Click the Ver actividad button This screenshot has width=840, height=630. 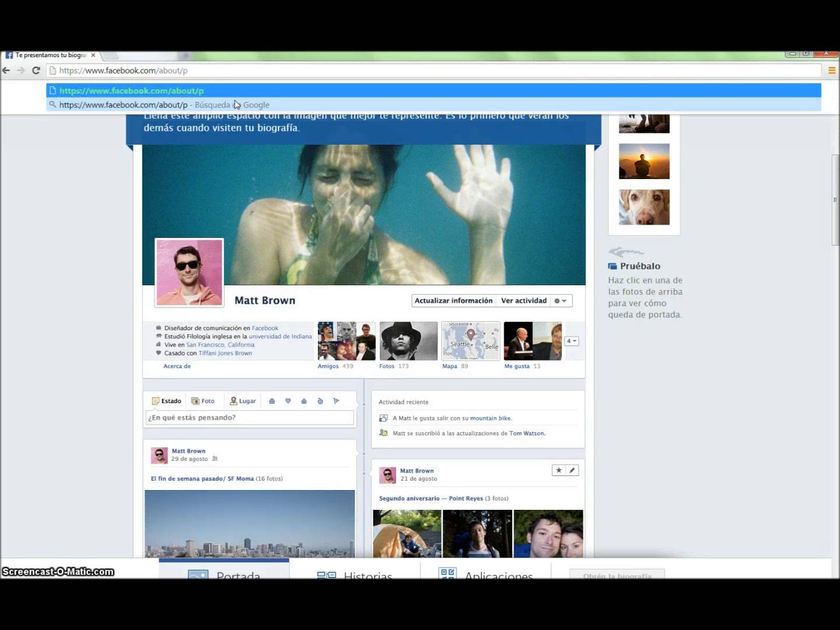(x=523, y=301)
